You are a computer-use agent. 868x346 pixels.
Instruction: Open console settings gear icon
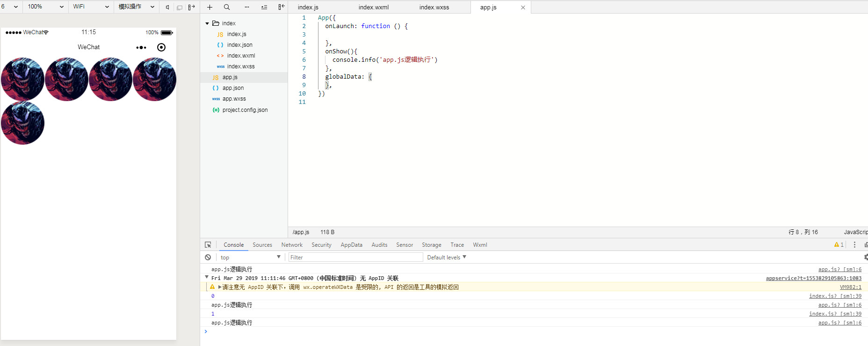(x=866, y=257)
